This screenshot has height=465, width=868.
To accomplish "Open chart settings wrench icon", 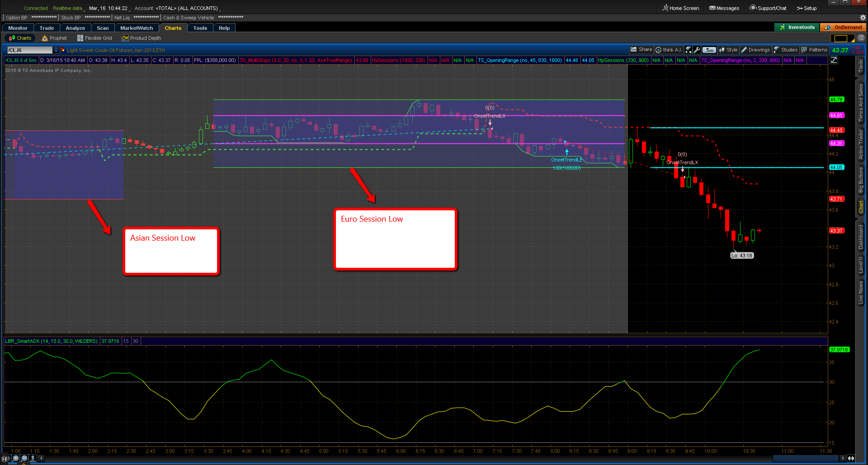I will [697, 50].
